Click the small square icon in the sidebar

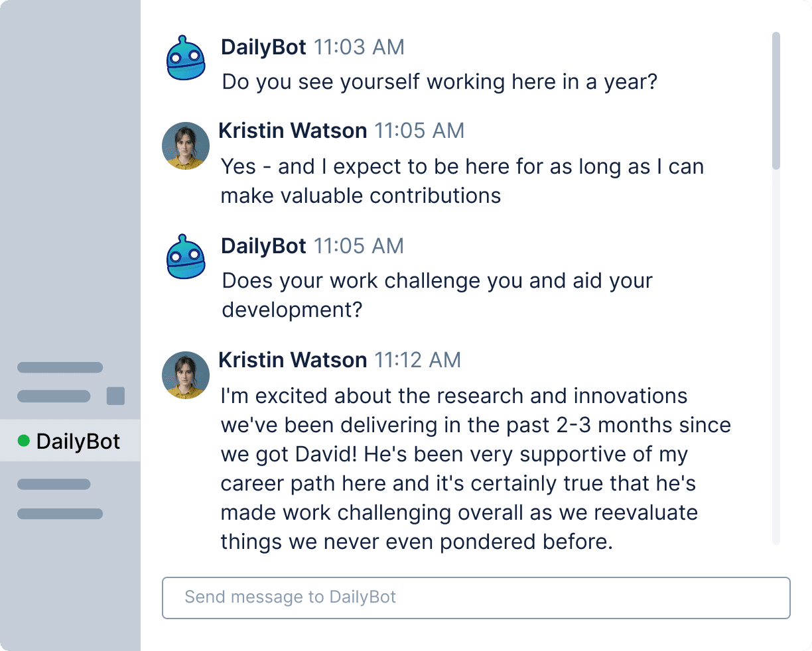coord(115,396)
